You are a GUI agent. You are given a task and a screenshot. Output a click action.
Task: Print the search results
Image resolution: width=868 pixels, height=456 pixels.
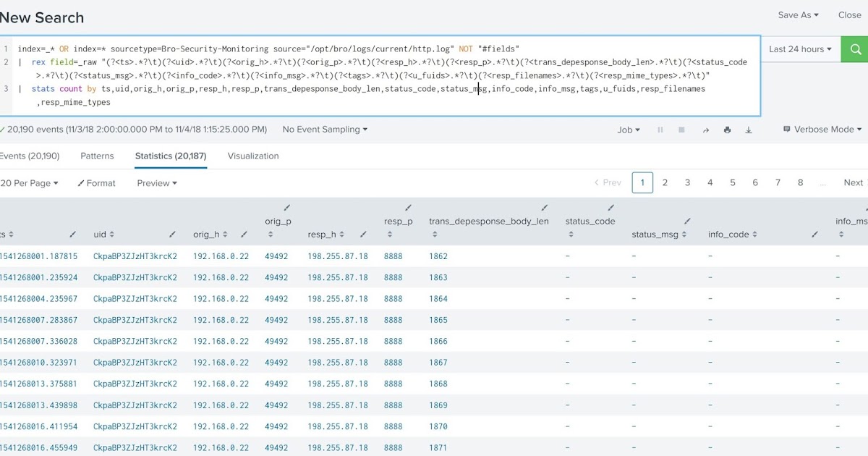pyautogui.click(x=727, y=130)
